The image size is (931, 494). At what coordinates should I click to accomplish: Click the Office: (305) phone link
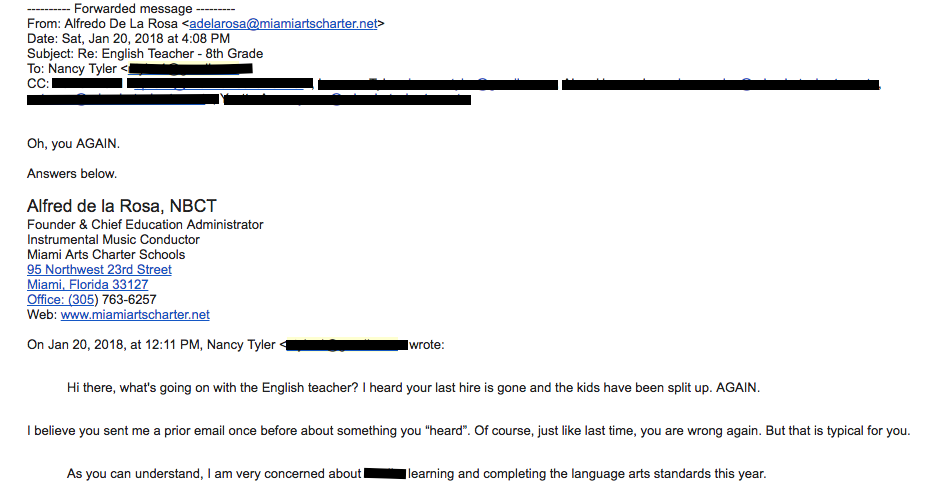[x=61, y=300]
